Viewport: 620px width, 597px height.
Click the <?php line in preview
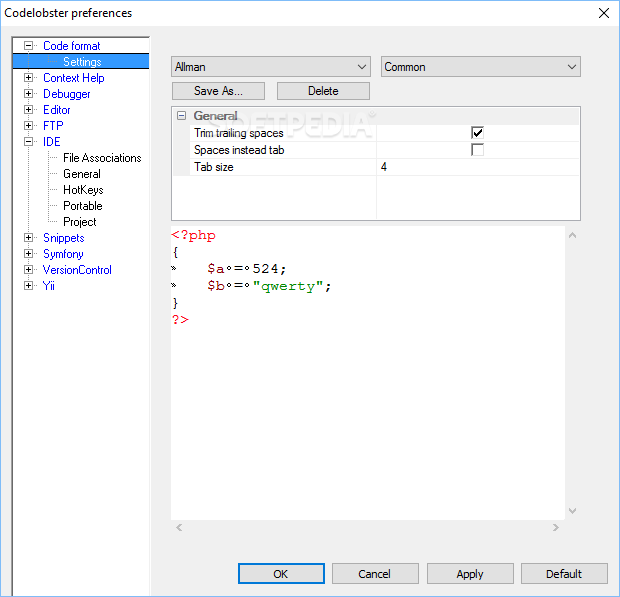(193, 235)
